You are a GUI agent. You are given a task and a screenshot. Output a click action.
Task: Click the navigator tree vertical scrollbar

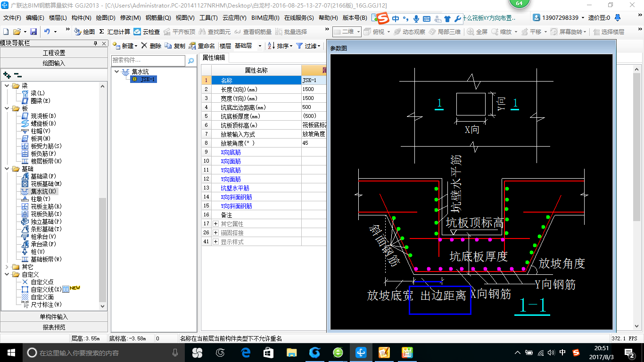(103, 250)
